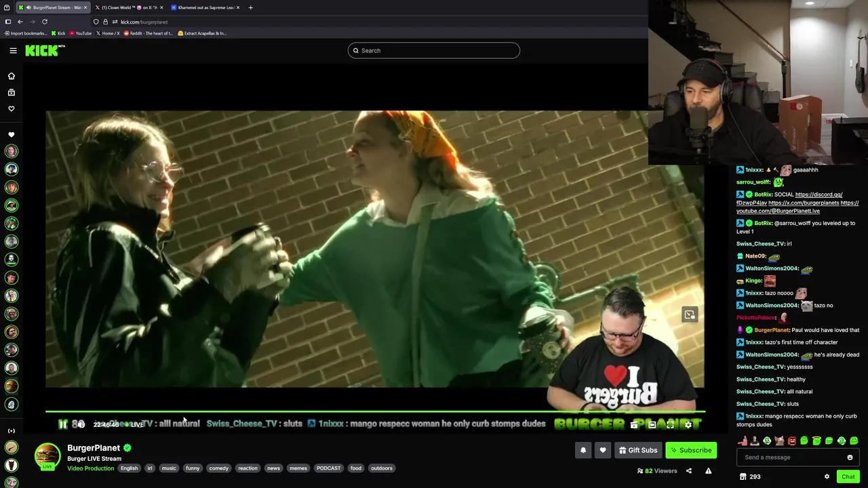Select the PODCAST tag
This screenshot has width=868, height=488.
click(x=329, y=468)
